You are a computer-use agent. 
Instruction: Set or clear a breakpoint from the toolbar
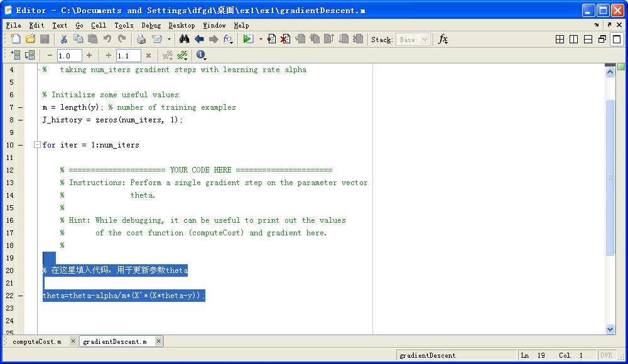point(271,40)
